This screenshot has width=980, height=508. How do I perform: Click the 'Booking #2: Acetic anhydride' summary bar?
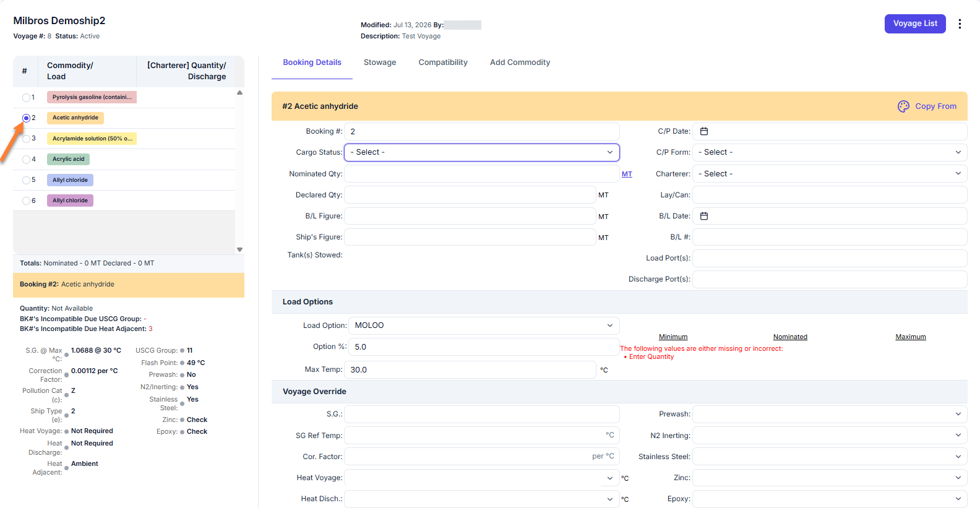click(129, 285)
